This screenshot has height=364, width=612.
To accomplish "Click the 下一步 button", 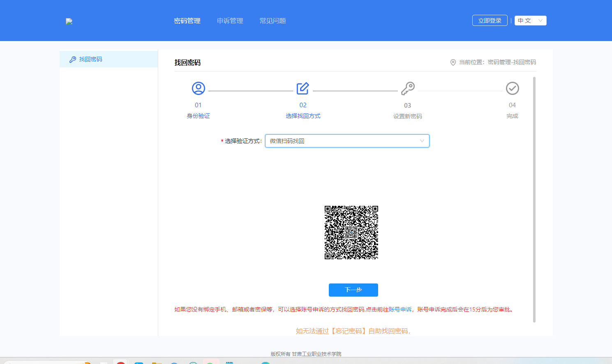I will coord(353,290).
